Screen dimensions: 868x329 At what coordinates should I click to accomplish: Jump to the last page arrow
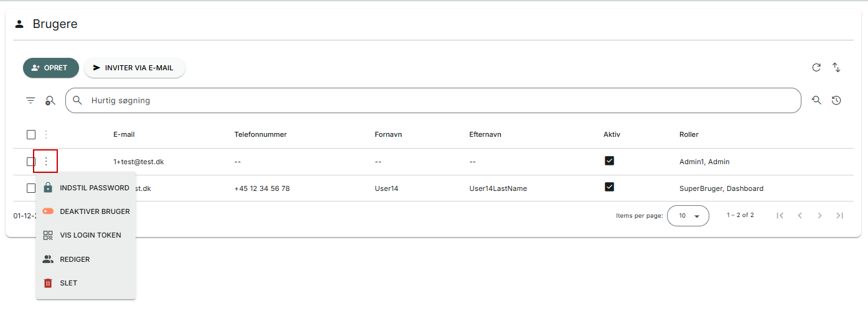[x=839, y=216]
